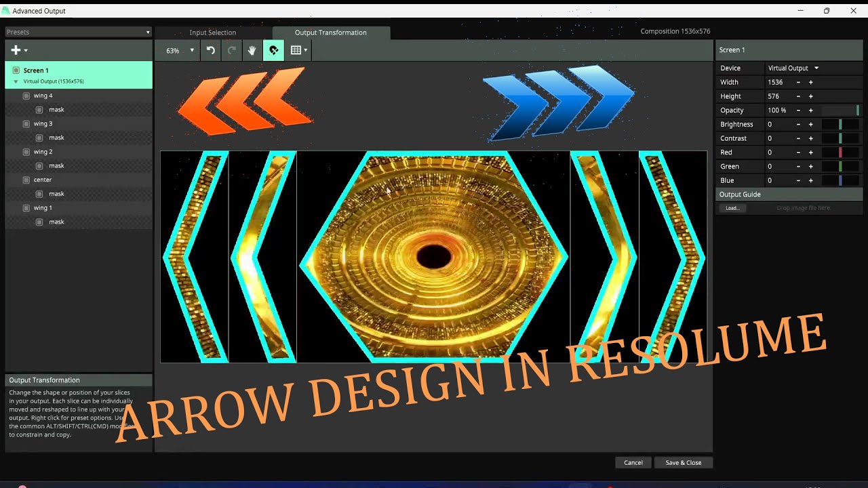Toggle the wing 3 slice checkbox
This screenshot has height=488, width=868.
click(26, 124)
